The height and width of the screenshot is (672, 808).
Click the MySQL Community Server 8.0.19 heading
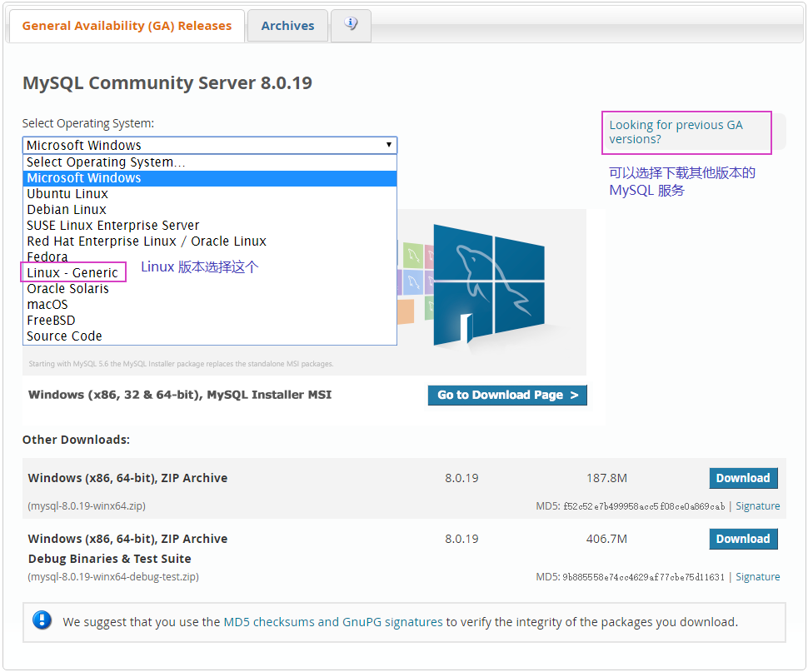tap(167, 83)
